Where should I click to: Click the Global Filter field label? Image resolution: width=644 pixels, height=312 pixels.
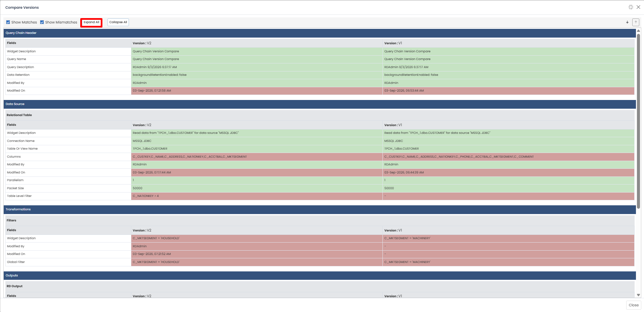click(16, 262)
